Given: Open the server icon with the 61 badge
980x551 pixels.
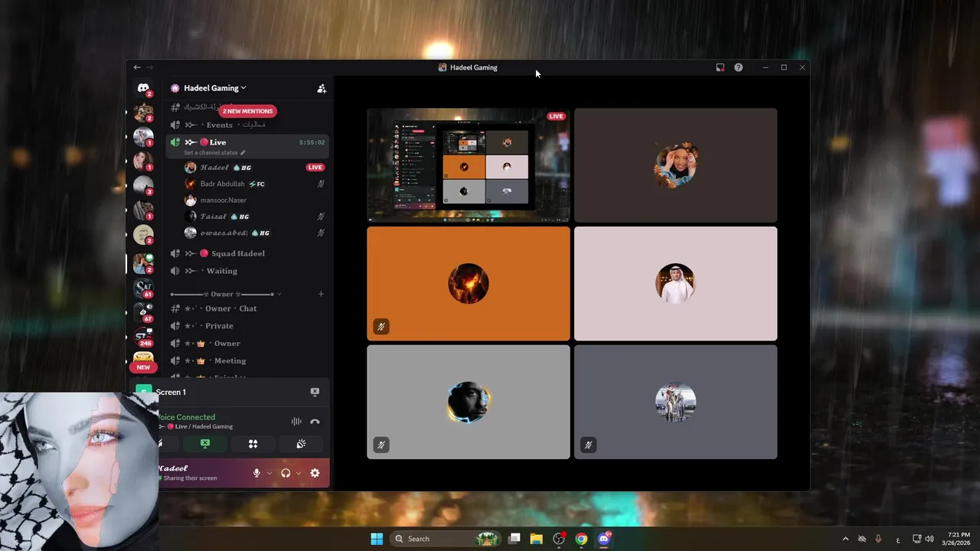Looking at the screenshot, I should tap(143, 289).
